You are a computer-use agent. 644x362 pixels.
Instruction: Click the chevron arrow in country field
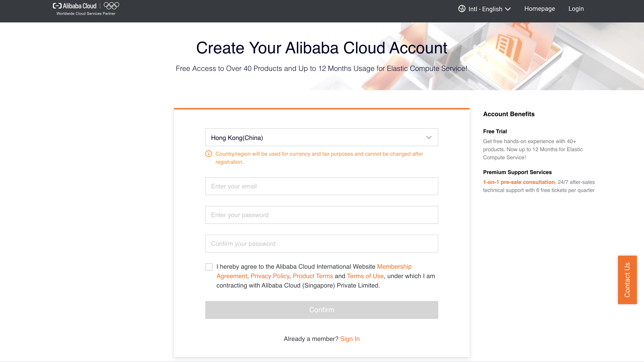pyautogui.click(x=429, y=137)
